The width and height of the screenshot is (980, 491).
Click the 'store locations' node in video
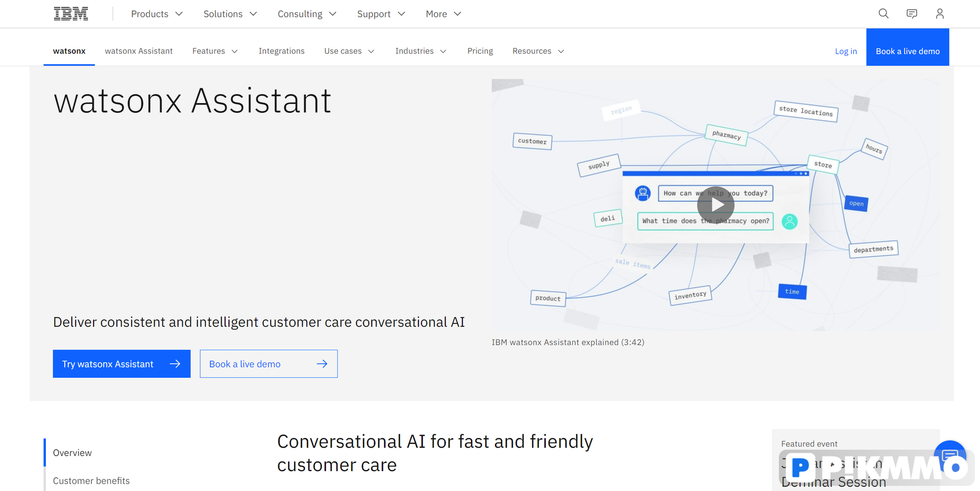[x=806, y=111]
